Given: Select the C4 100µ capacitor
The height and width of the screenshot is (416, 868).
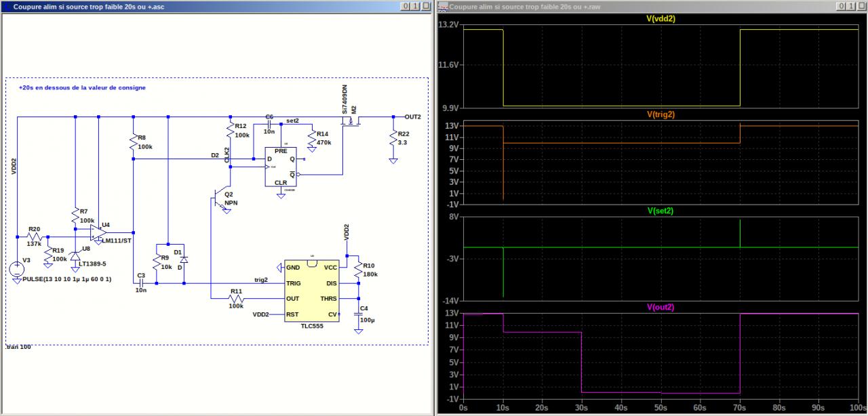Looking at the screenshot, I should (359, 314).
